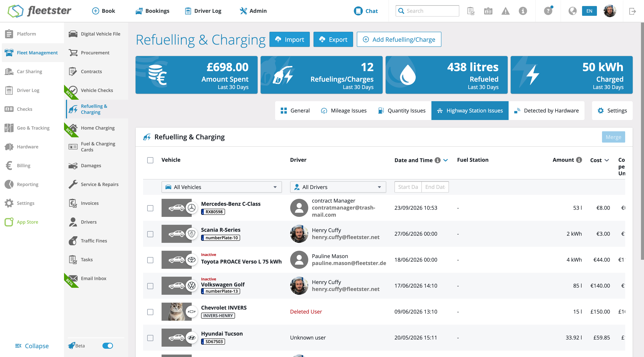This screenshot has height=357, width=644.
Task: Click Date and Time info icon
Action: tap(437, 160)
